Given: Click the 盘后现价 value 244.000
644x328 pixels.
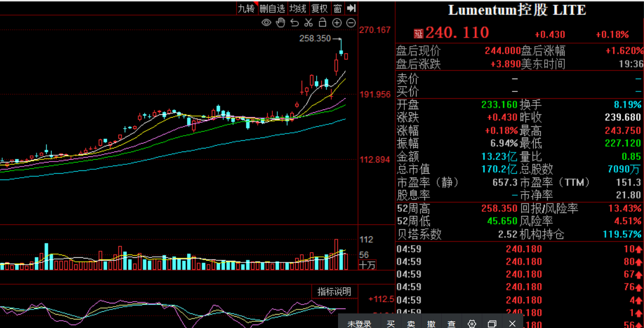Looking at the screenshot, I should click(x=503, y=51).
